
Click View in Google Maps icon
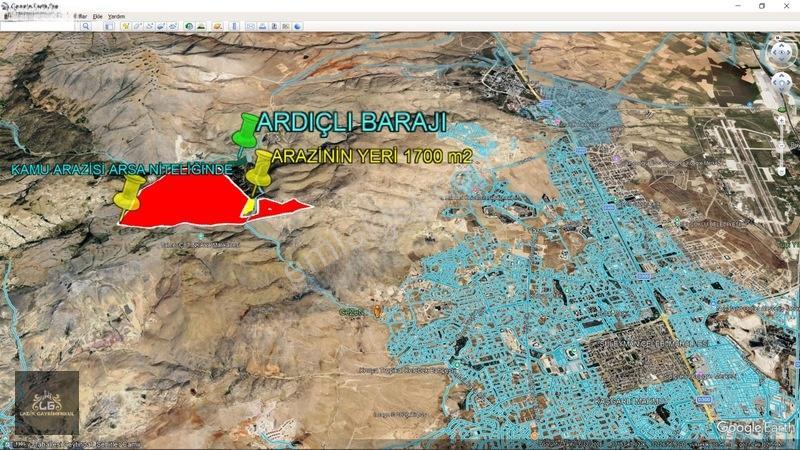point(285,26)
